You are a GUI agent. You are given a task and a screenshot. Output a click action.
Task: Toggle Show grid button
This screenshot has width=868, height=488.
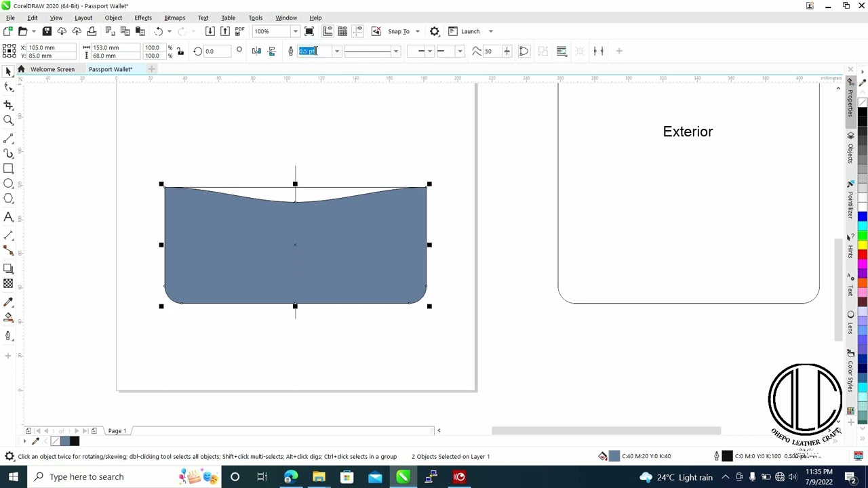click(342, 31)
